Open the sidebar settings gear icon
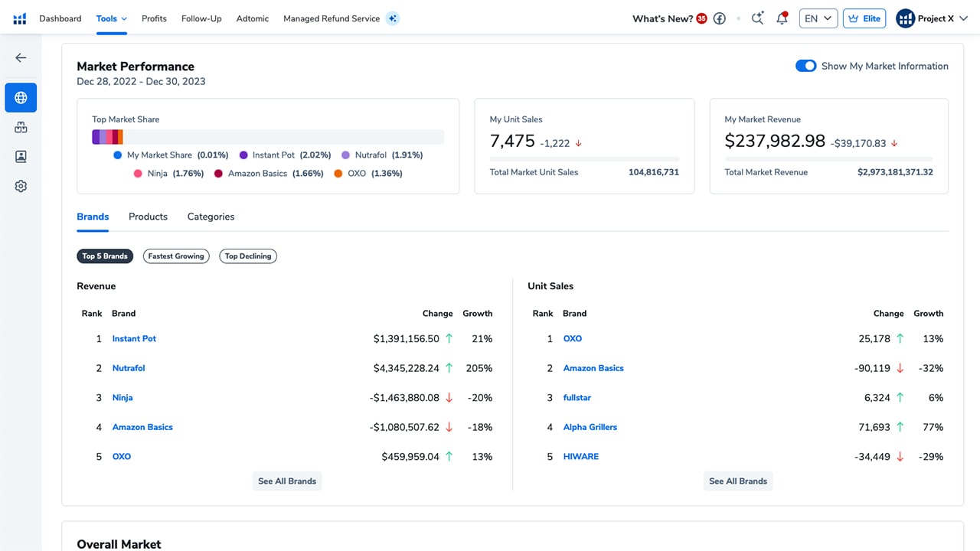This screenshot has height=551, width=980. [21, 186]
